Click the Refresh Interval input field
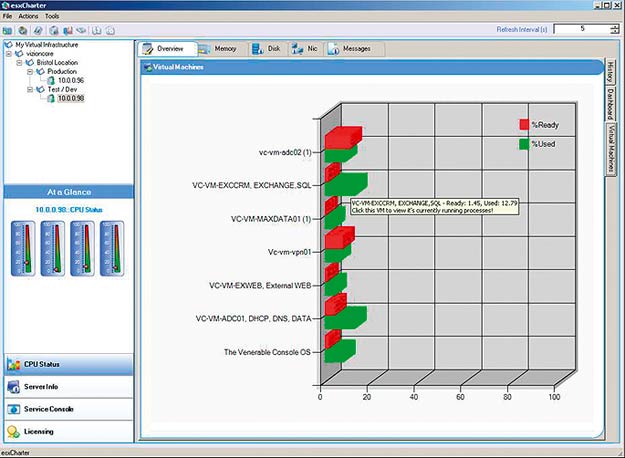The height and width of the screenshot is (458, 625). [x=582, y=30]
